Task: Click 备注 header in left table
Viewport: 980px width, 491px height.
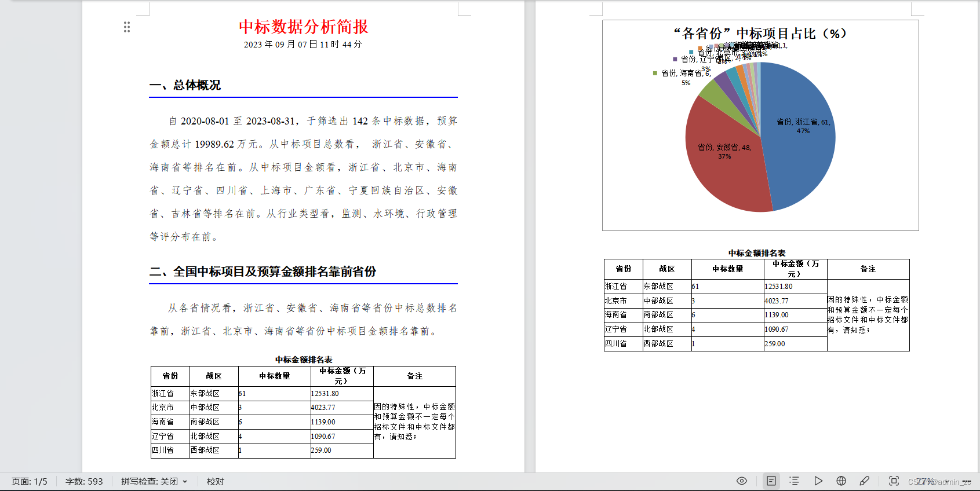Action: 415,376
